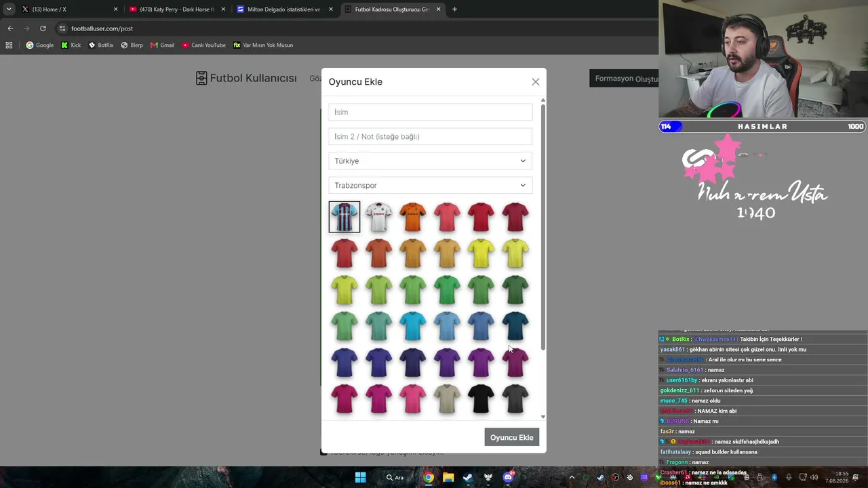Go forward in browser history
This screenshot has height=488, width=868.
[26, 28]
